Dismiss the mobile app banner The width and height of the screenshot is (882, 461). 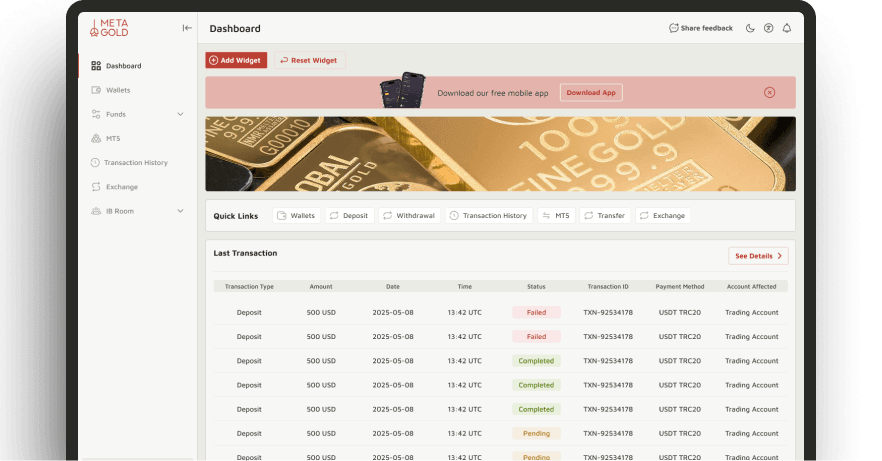770,93
